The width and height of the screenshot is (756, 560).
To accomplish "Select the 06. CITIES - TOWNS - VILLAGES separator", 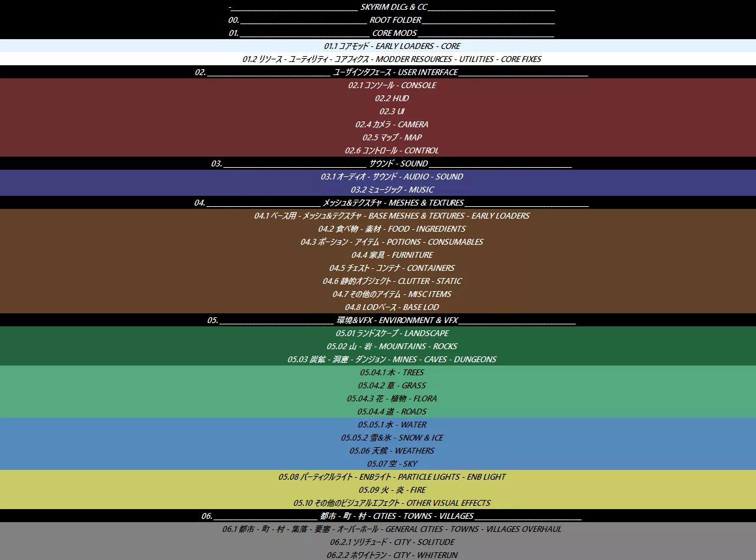I will [x=378, y=516].
